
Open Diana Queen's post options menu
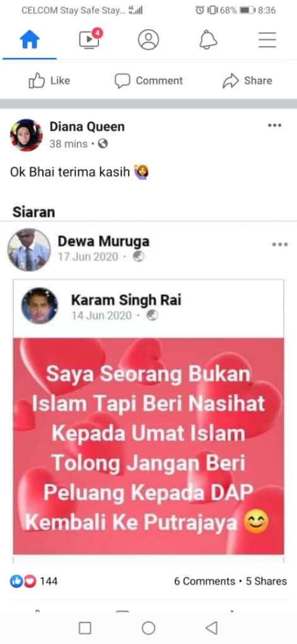pos(274,125)
